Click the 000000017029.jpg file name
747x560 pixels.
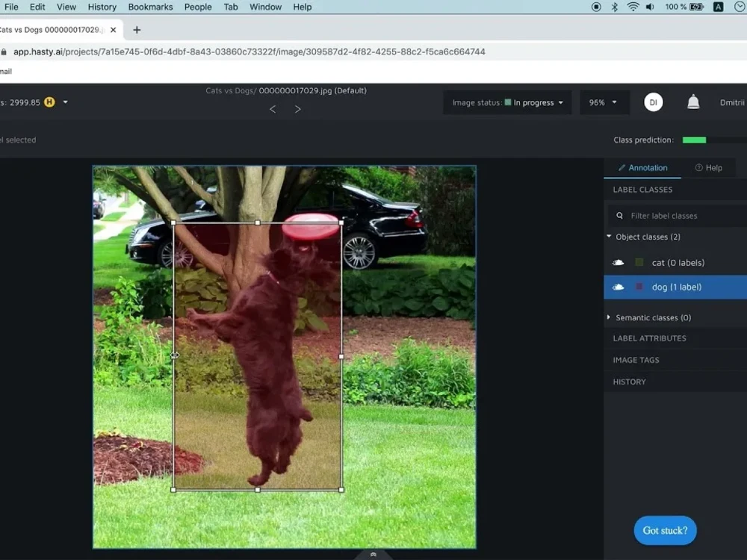coord(295,90)
